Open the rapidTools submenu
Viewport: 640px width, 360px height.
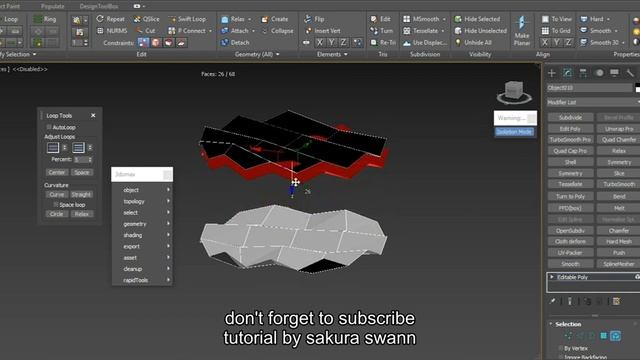pos(142,280)
